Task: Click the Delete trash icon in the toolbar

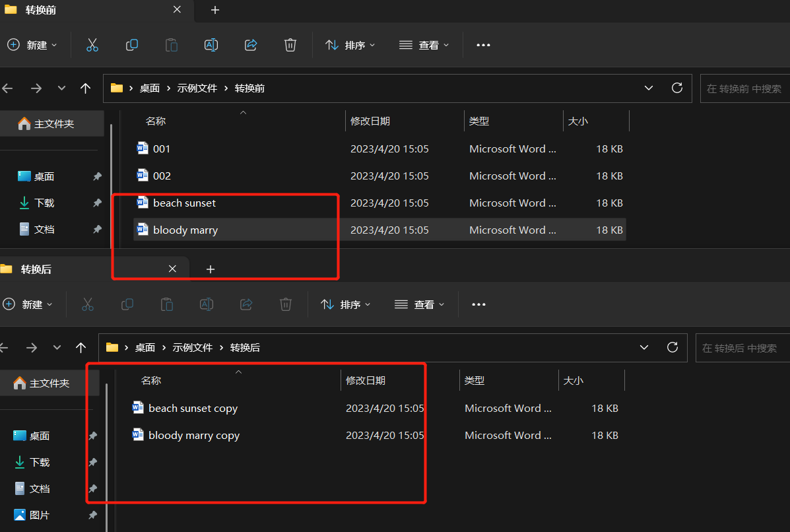Action: (290, 45)
